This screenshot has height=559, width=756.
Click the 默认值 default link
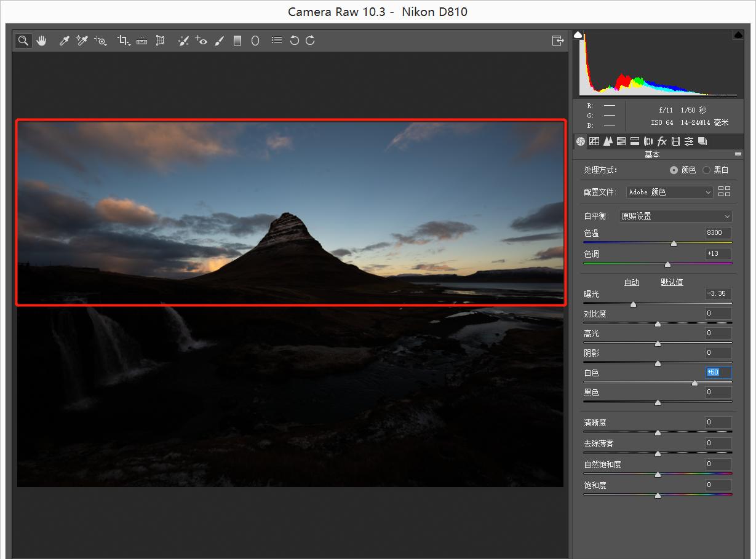[672, 282]
